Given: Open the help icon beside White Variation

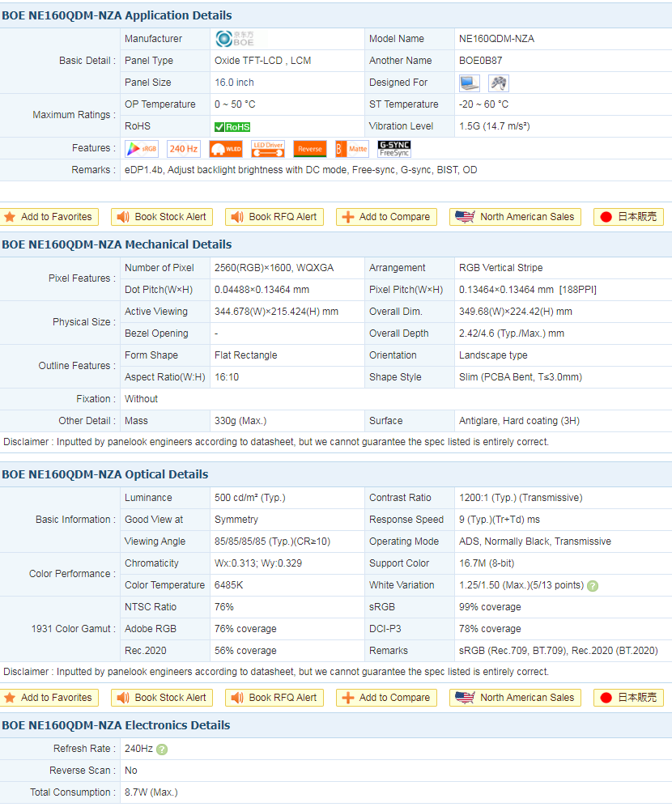Looking at the screenshot, I should click(593, 586).
